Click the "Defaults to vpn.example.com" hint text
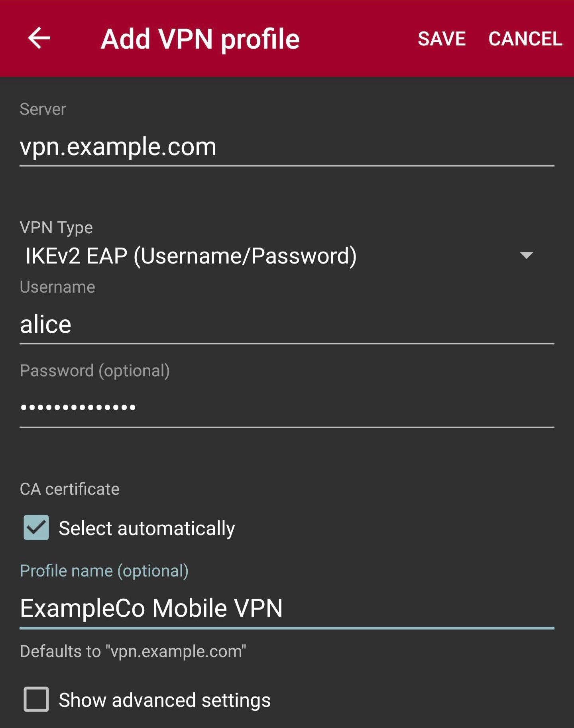The image size is (574, 728). click(x=133, y=651)
